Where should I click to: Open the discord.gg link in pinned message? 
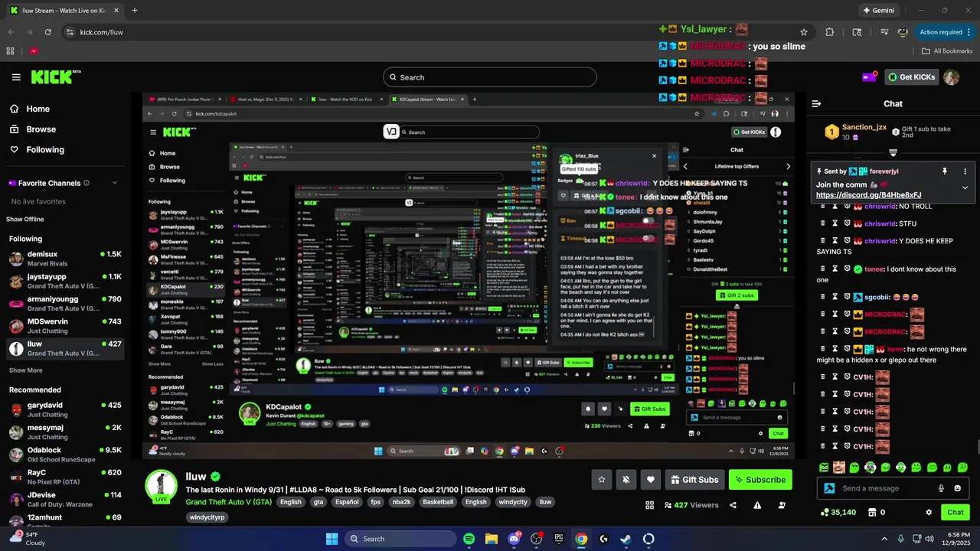click(x=868, y=195)
